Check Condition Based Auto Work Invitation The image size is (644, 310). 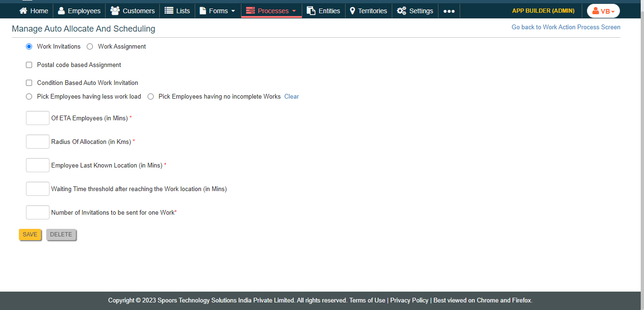[29, 83]
